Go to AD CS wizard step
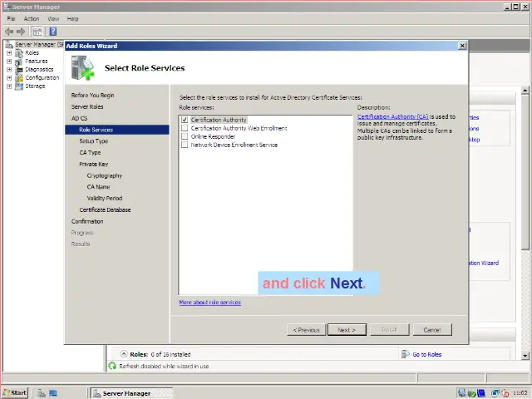The image size is (532, 399). pos(80,118)
